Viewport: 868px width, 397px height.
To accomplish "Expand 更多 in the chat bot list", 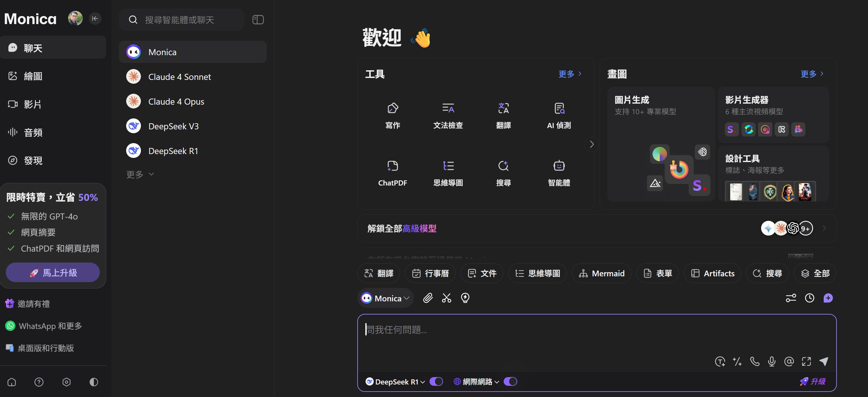I will (x=140, y=174).
